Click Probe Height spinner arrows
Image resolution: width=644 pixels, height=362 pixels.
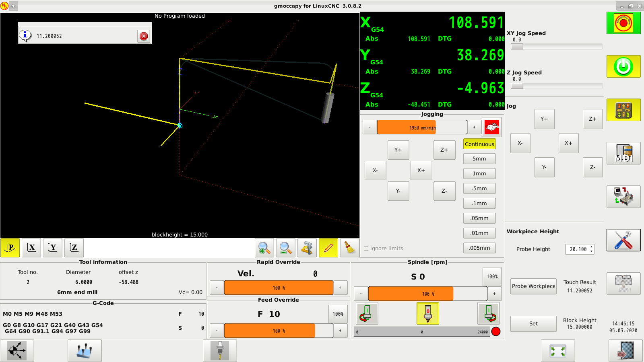pyautogui.click(x=591, y=249)
